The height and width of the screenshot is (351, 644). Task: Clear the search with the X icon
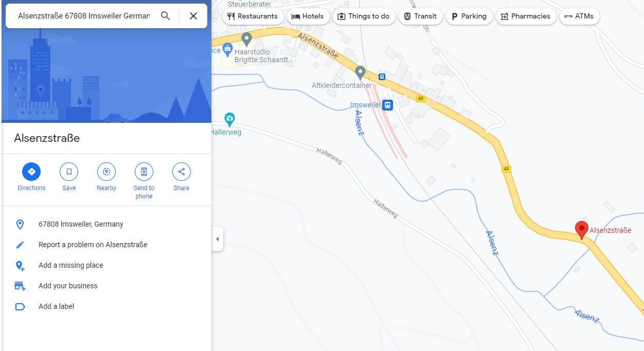(x=193, y=16)
